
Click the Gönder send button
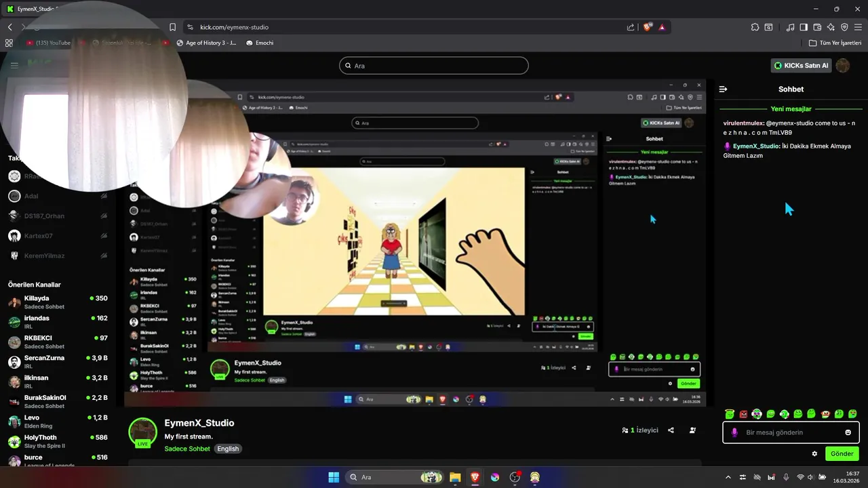click(x=842, y=453)
